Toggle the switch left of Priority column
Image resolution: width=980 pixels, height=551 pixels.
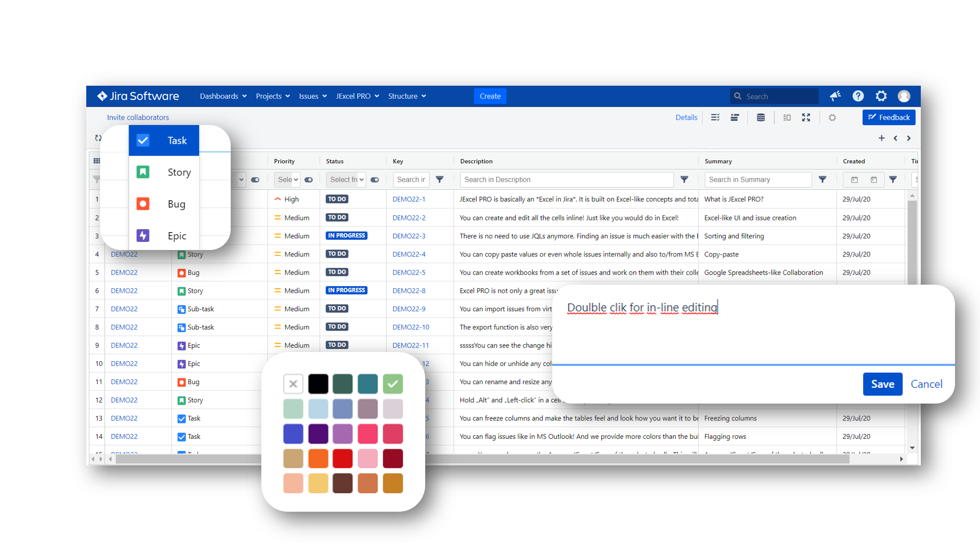(255, 180)
